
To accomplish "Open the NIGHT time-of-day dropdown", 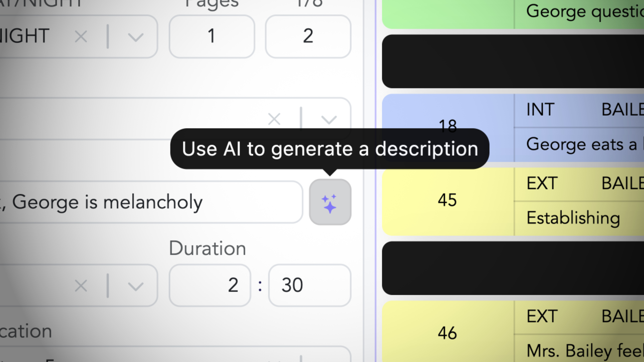I will point(136,37).
